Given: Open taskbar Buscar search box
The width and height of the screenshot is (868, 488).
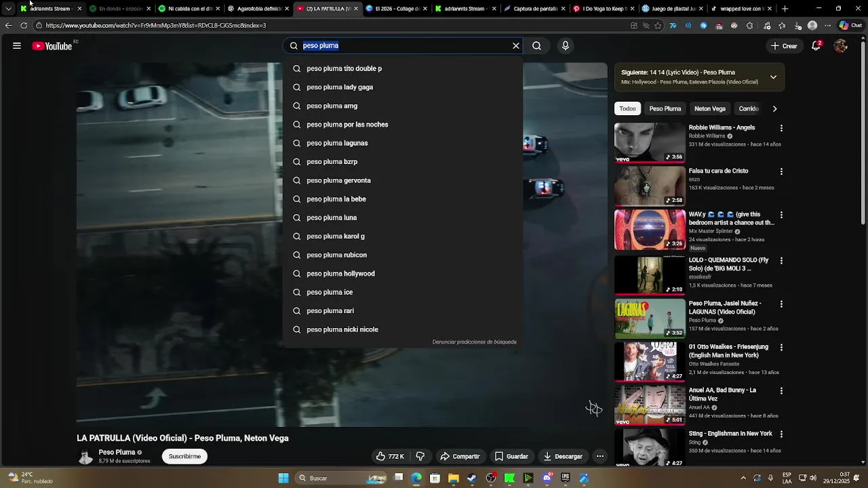Looking at the screenshot, I should tap(342, 479).
